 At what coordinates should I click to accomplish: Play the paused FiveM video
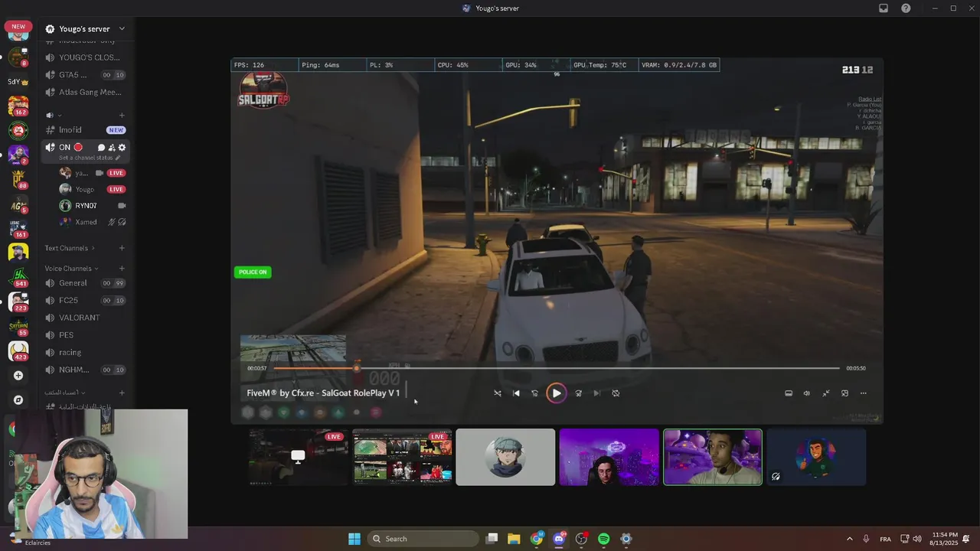[557, 393]
